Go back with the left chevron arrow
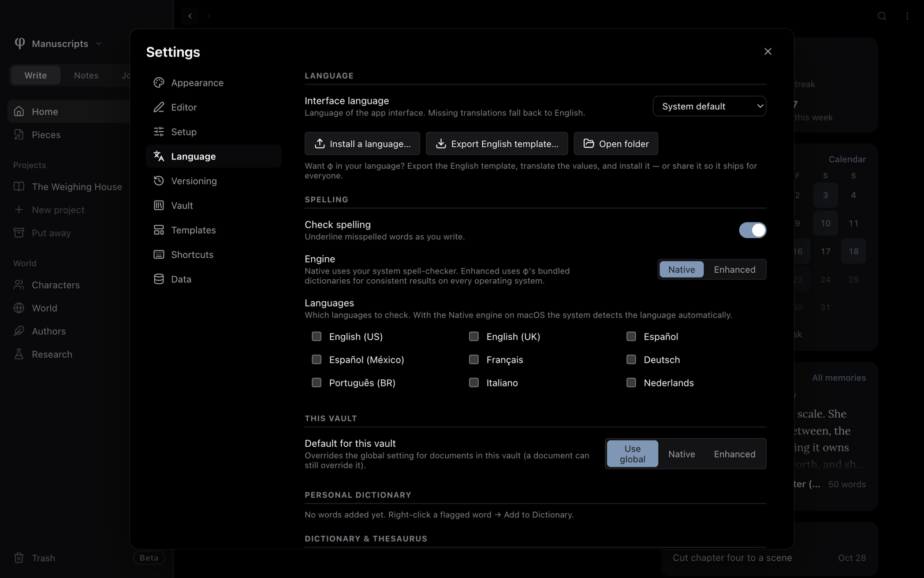The width and height of the screenshot is (924, 578). (x=190, y=16)
